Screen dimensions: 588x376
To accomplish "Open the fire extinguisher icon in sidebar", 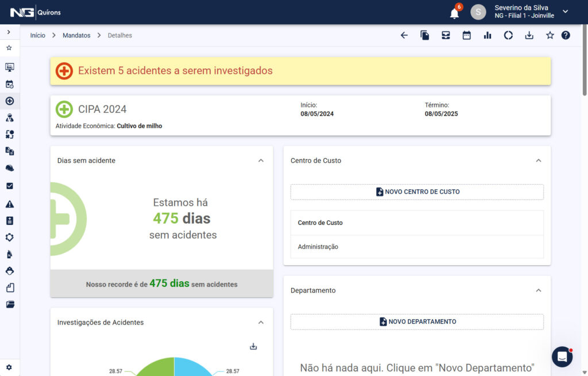I will coord(10,254).
